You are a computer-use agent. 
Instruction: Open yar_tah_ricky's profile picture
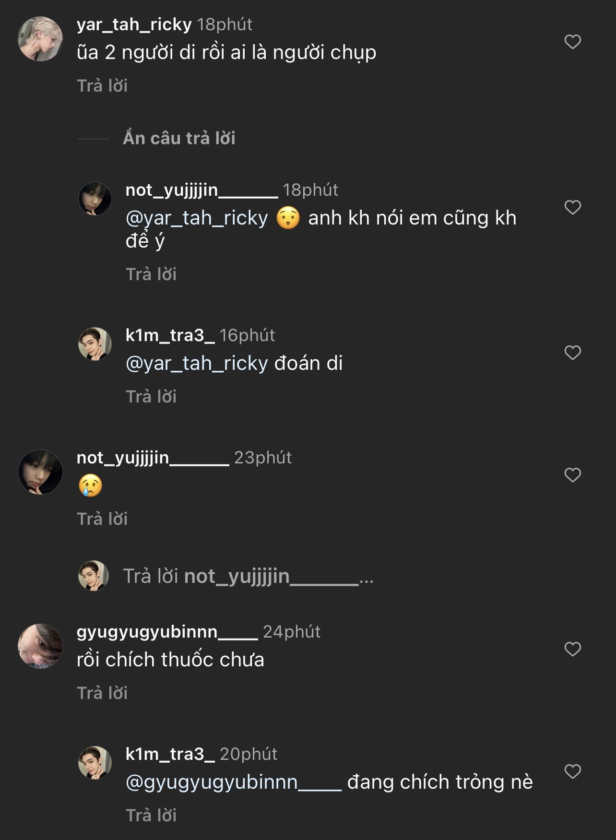[x=40, y=39]
